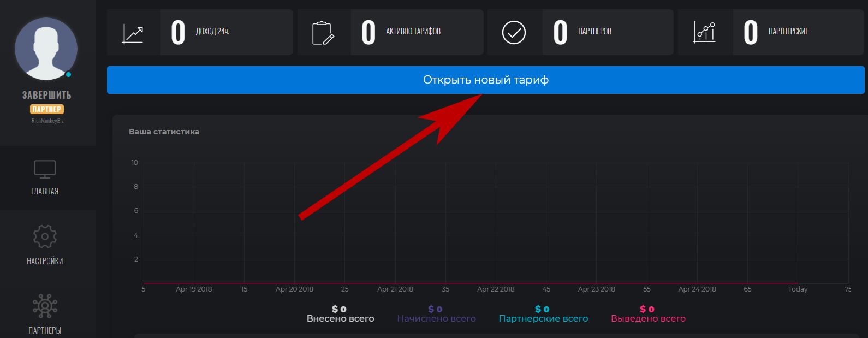The width and height of the screenshot is (868, 338).
Task: Click the checkmark circle partners icon
Action: (x=514, y=32)
